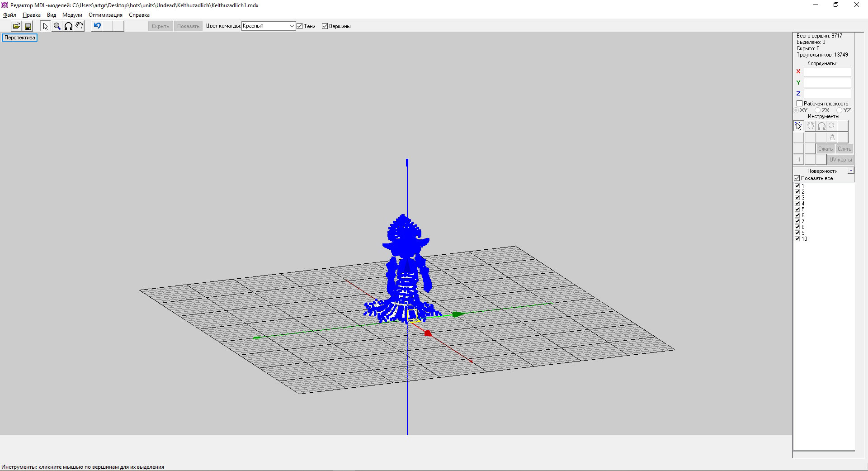Toggle the Вершины vertices checkbox

tap(325, 26)
